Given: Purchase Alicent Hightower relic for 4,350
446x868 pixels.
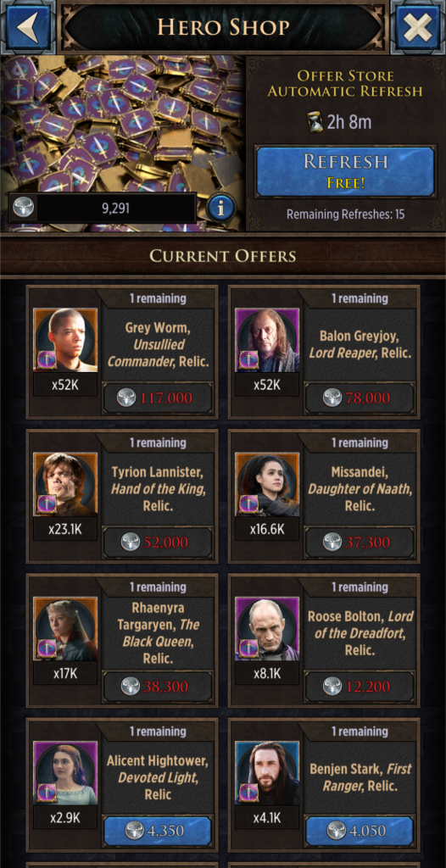Looking at the screenshot, I should tap(158, 832).
